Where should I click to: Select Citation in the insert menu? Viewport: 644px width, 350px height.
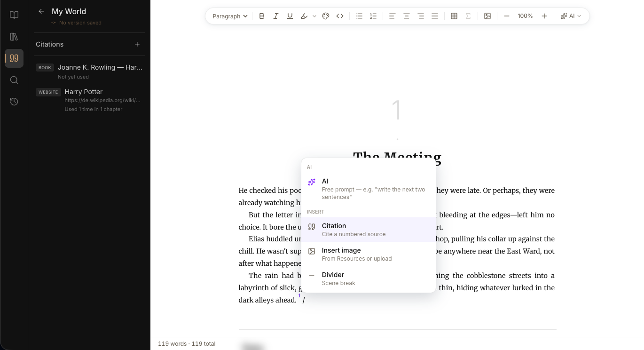369,230
